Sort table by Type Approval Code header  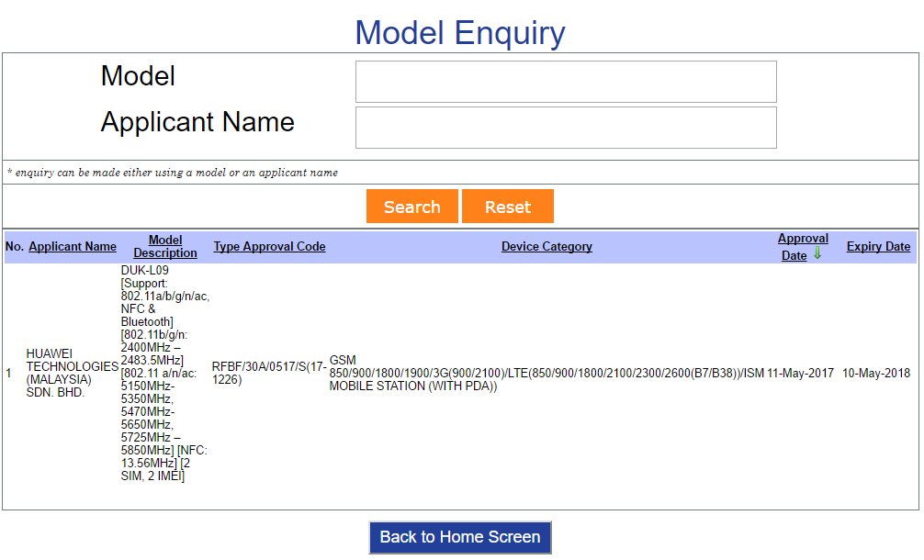click(x=269, y=246)
